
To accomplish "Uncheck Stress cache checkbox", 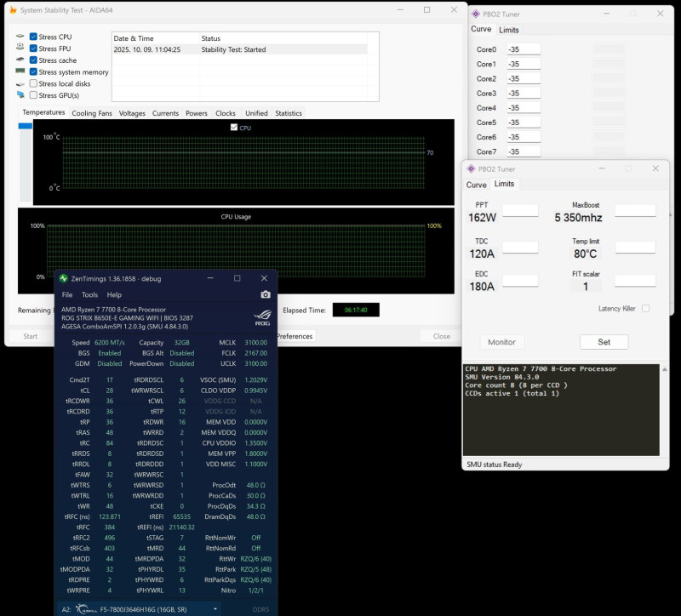I will click(33, 60).
